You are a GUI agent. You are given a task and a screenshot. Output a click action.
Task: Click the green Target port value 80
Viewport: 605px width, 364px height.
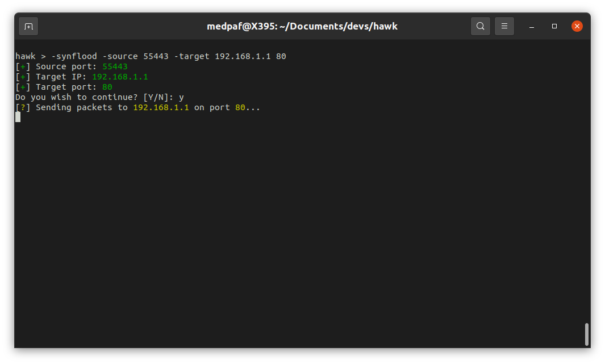pyautogui.click(x=107, y=87)
